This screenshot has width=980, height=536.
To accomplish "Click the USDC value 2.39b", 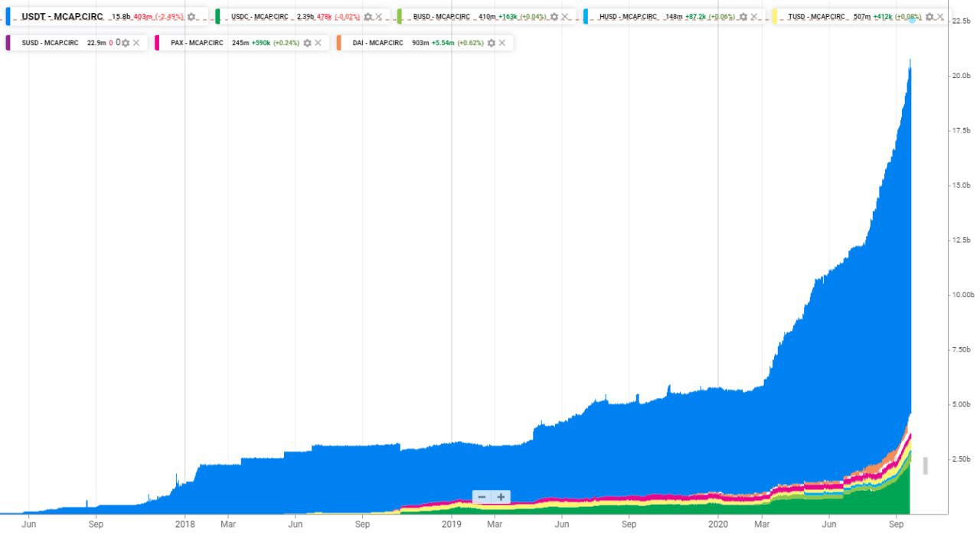I will 306,17.
